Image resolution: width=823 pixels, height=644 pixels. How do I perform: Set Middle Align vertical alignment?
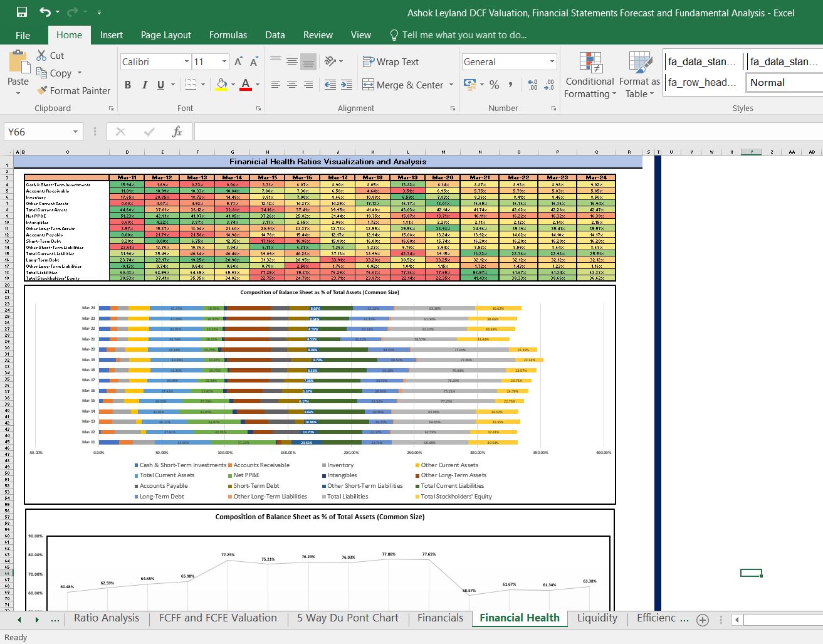pos(292,61)
